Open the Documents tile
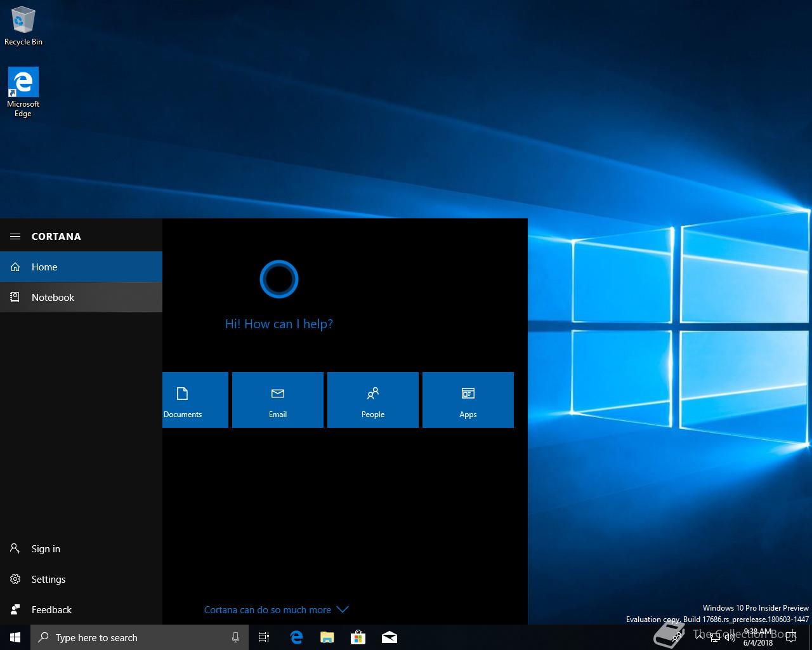 pyautogui.click(x=195, y=400)
